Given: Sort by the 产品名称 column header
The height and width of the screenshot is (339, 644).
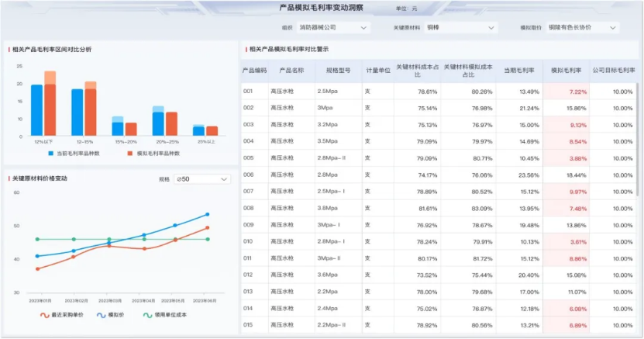Looking at the screenshot, I should pyautogui.click(x=291, y=71).
